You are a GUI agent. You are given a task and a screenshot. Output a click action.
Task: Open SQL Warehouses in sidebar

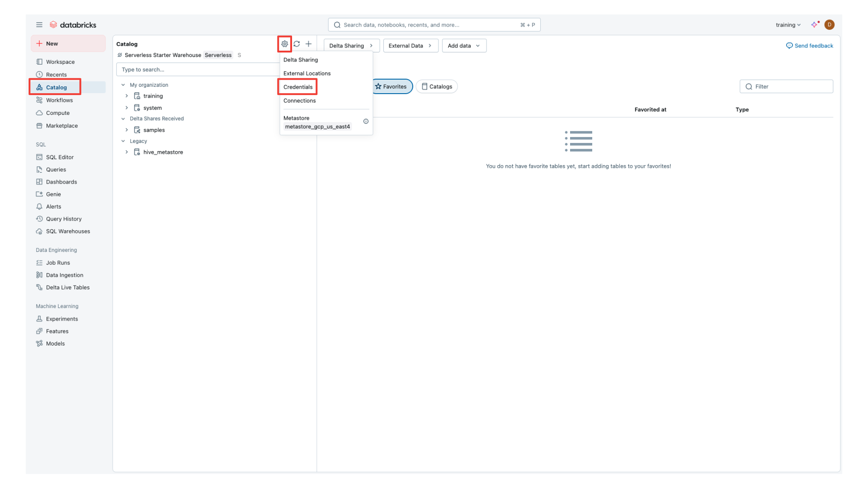(68, 231)
